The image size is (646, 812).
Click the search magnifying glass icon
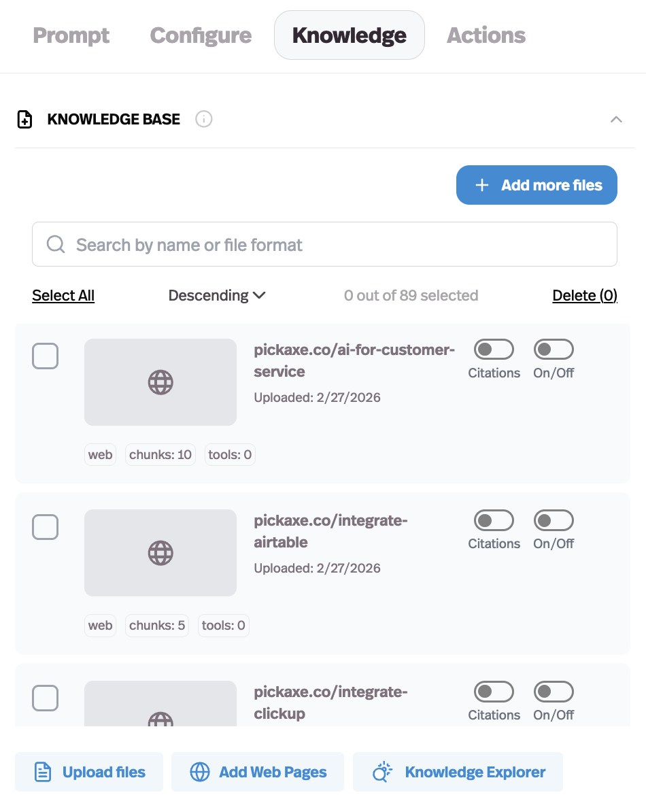(x=55, y=244)
